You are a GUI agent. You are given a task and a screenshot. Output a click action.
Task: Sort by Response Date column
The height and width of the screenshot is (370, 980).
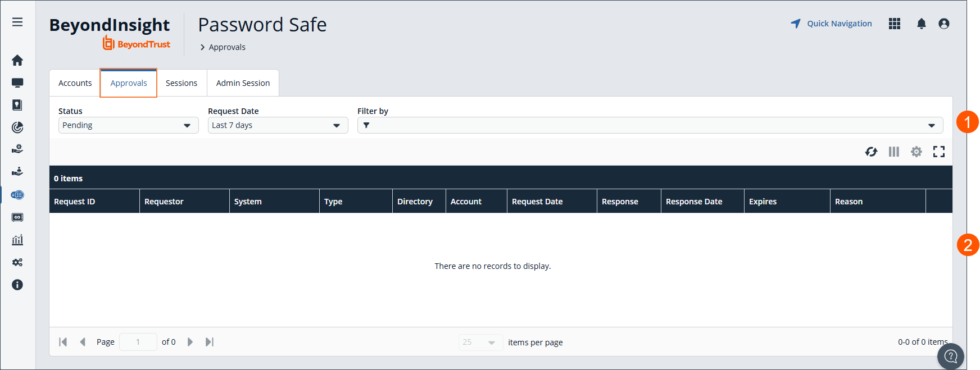pos(702,202)
